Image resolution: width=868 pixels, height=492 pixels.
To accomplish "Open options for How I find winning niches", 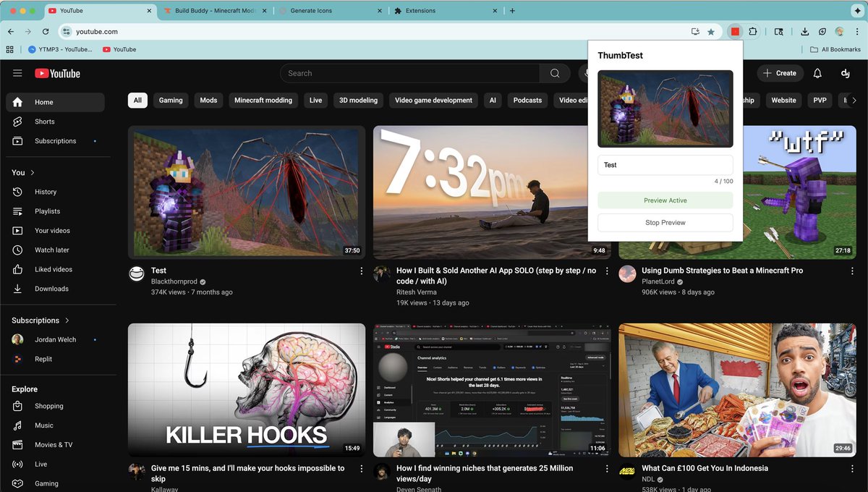I will 607,468.
